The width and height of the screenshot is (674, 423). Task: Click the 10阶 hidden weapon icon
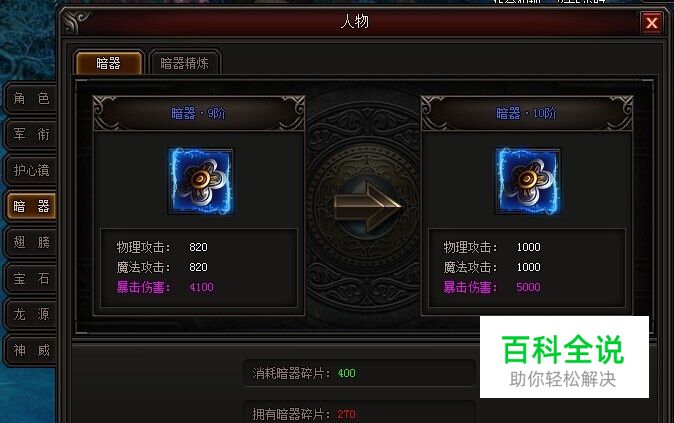(x=527, y=181)
